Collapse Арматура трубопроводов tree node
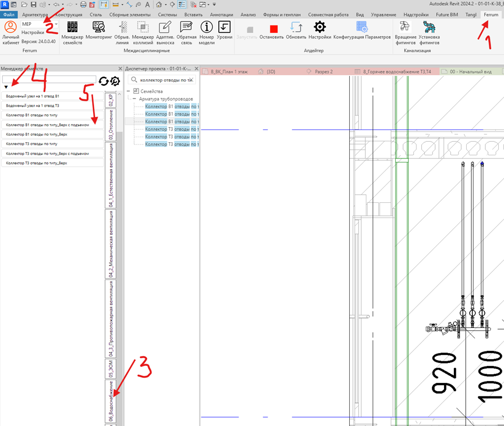504x426 pixels. (x=135, y=99)
